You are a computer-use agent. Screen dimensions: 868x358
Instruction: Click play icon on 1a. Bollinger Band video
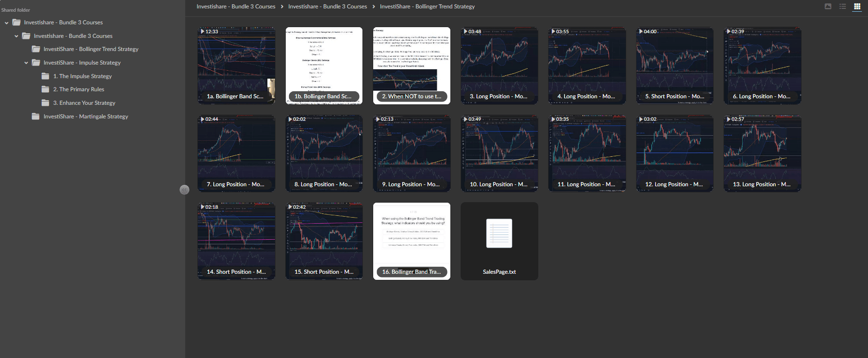point(203,31)
